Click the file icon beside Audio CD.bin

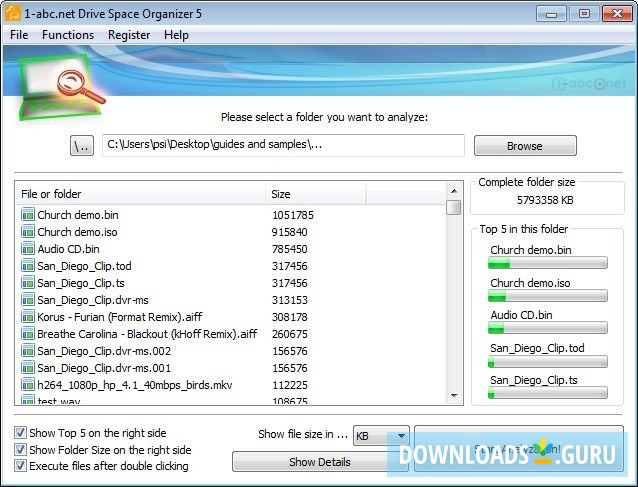28,249
